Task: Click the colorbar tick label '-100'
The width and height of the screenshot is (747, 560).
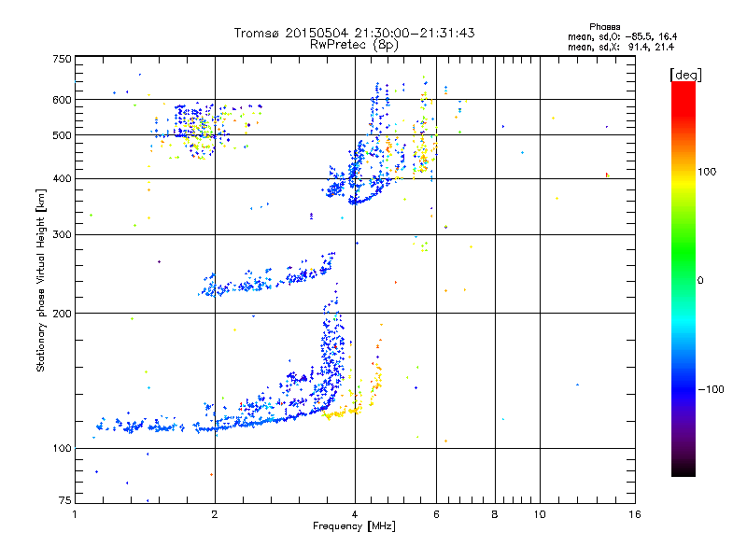Action: coord(711,389)
